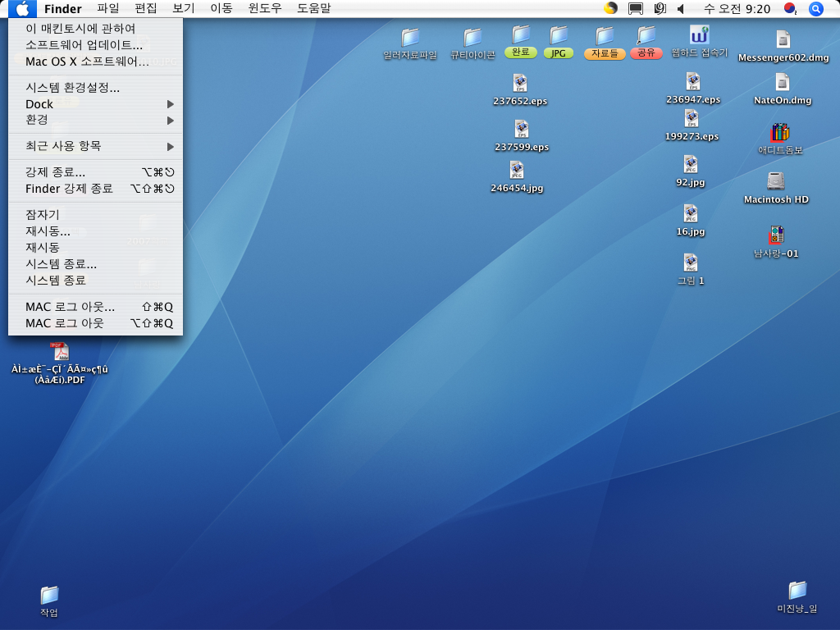The height and width of the screenshot is (630, 840).
Task: Click the clock showing 오전 9:20
Action: click(737, 9)
